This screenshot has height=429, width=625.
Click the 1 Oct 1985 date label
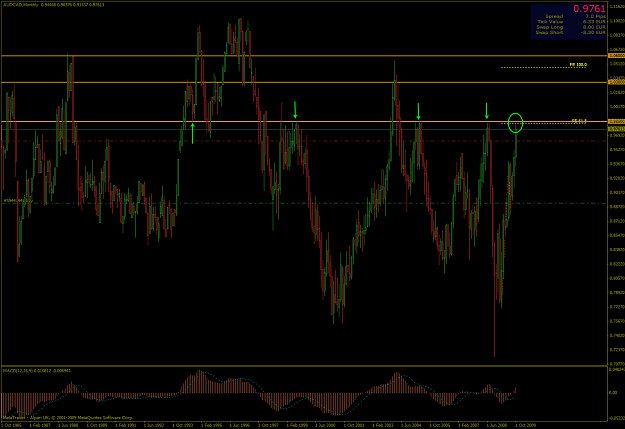pyautogui.click(x=11, y=425)
